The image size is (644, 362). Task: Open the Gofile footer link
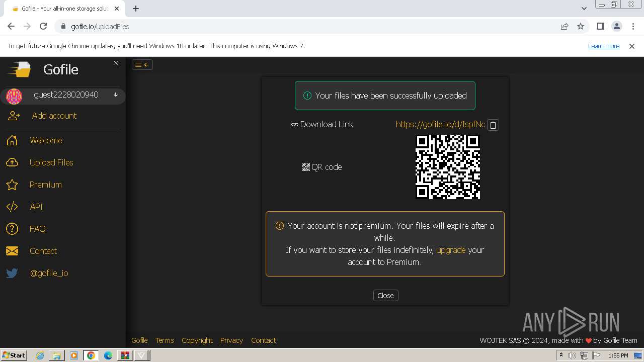coord(139,340)
